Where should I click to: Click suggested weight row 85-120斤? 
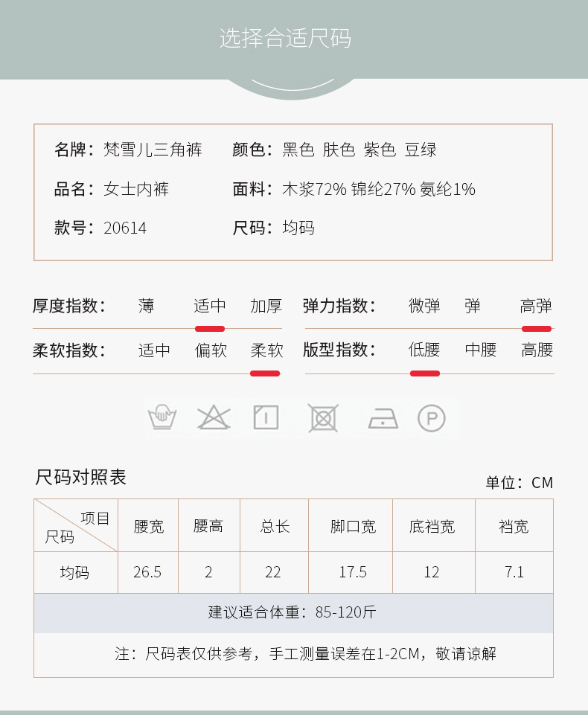coord(293,613)
